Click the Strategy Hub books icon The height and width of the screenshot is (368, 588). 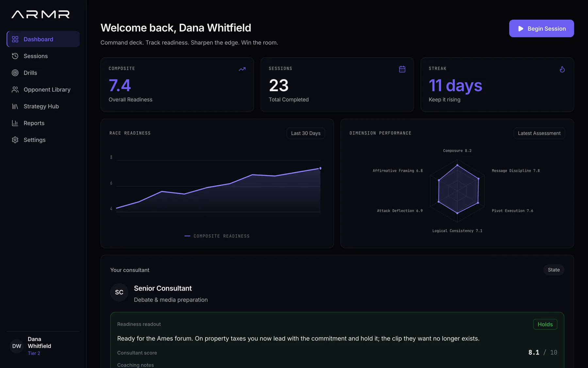15,106
